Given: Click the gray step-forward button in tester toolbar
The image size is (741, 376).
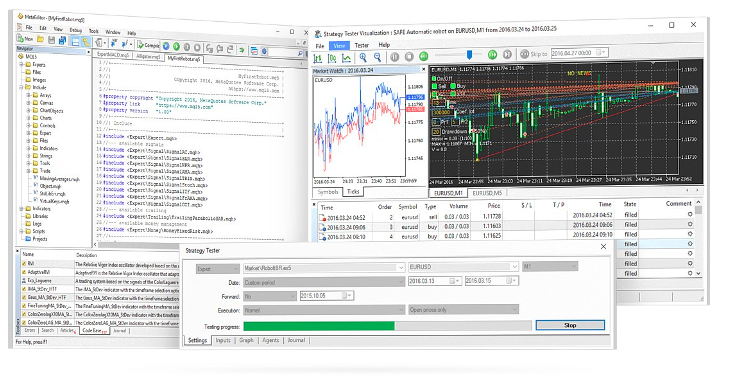Looking at the screenshot, I should 507,54.
